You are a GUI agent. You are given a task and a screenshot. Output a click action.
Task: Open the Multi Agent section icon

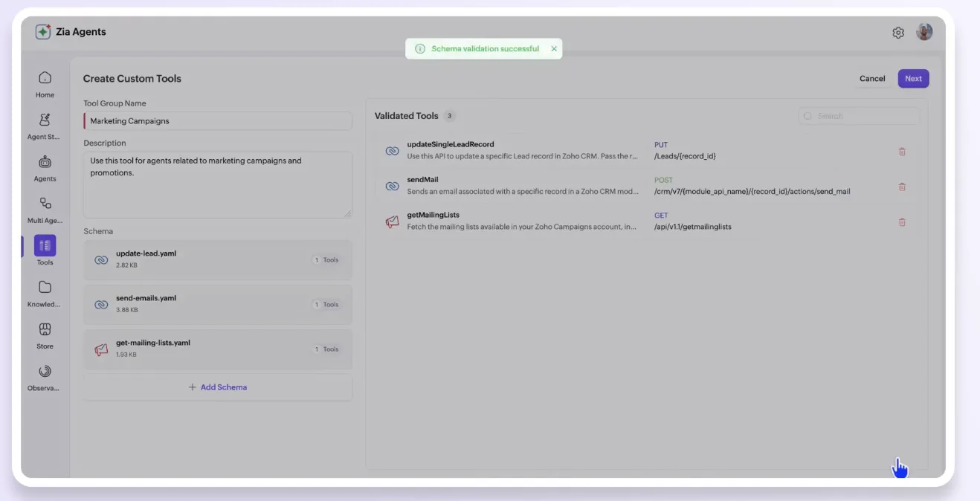point(45,203)
